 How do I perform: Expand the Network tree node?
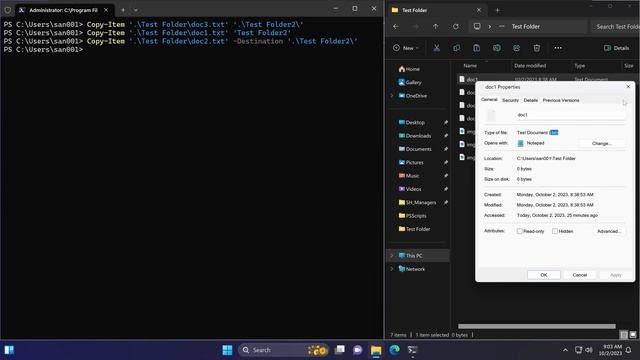[x=392, y=269]
